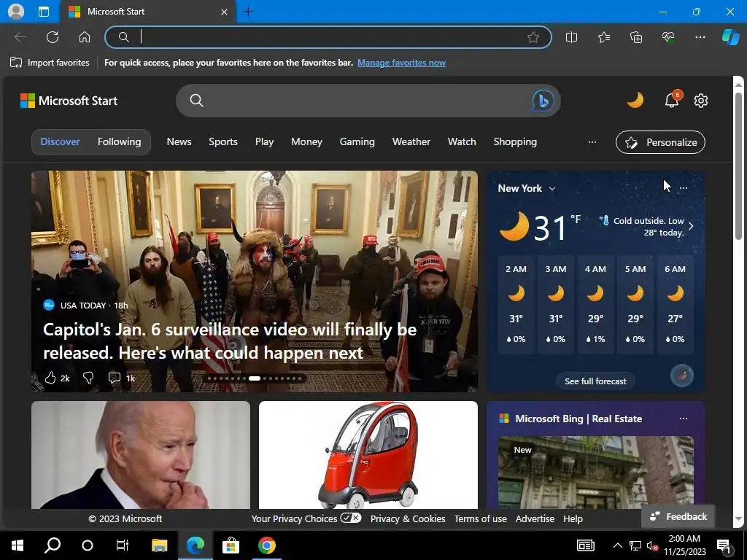Launch Google Chrome from taskbar
Viewport: 747px width, 560px height.
coord(267,545)
